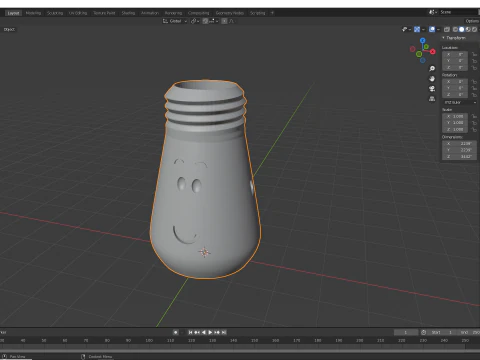Screen dimensions: 480x360
Task: Open the pivot point dropdown
Action: tap(195, 21)
